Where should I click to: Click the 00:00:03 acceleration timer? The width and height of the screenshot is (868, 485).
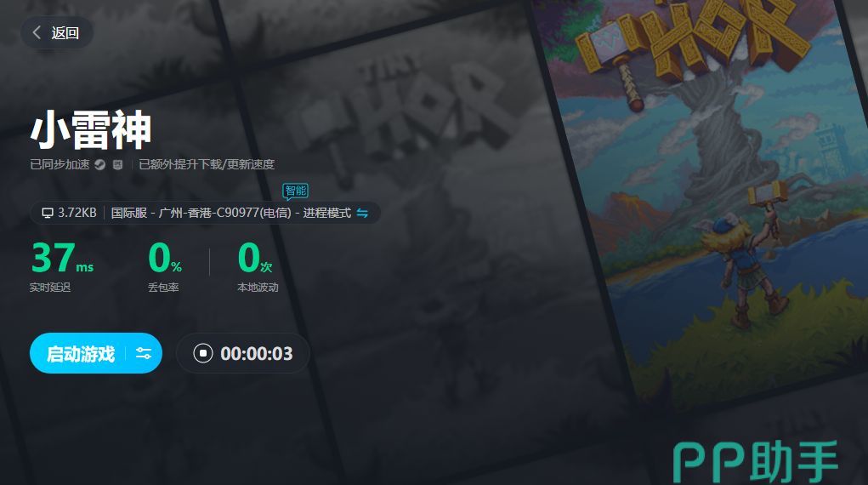pyautogui.click(x=256, y=354)
